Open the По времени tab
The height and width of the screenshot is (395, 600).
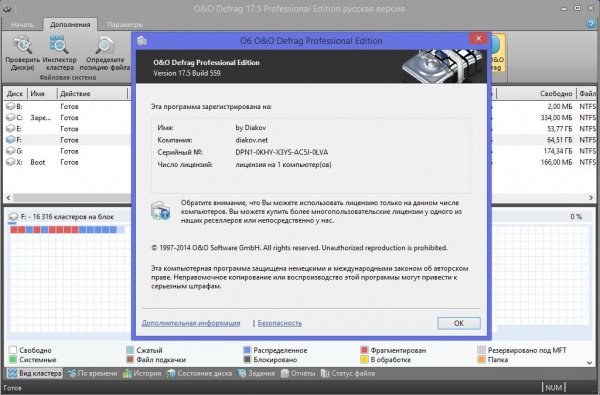click(92, 373)
